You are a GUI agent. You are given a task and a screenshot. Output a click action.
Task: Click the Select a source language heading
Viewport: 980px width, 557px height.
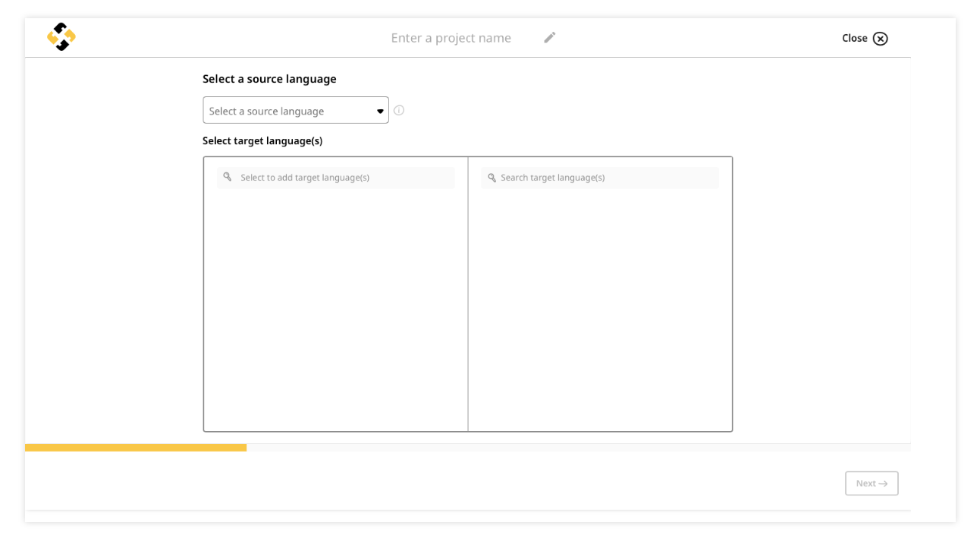(269, 79)
